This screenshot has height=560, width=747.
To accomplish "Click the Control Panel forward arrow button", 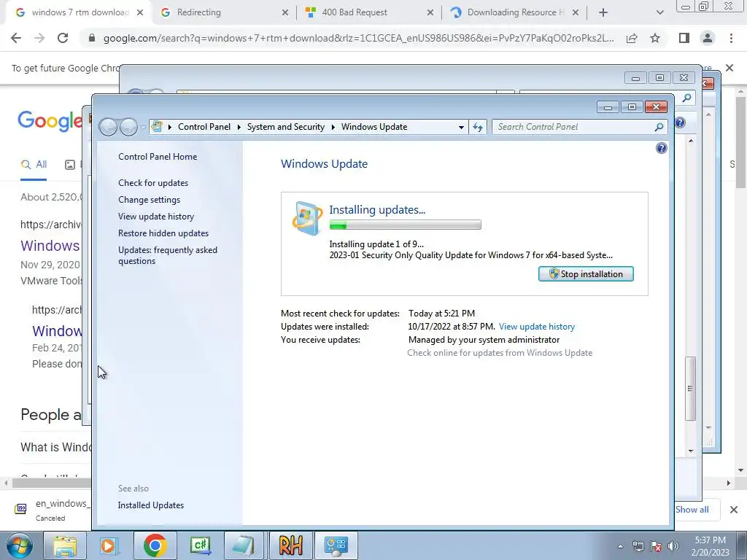I will [128, 127].
